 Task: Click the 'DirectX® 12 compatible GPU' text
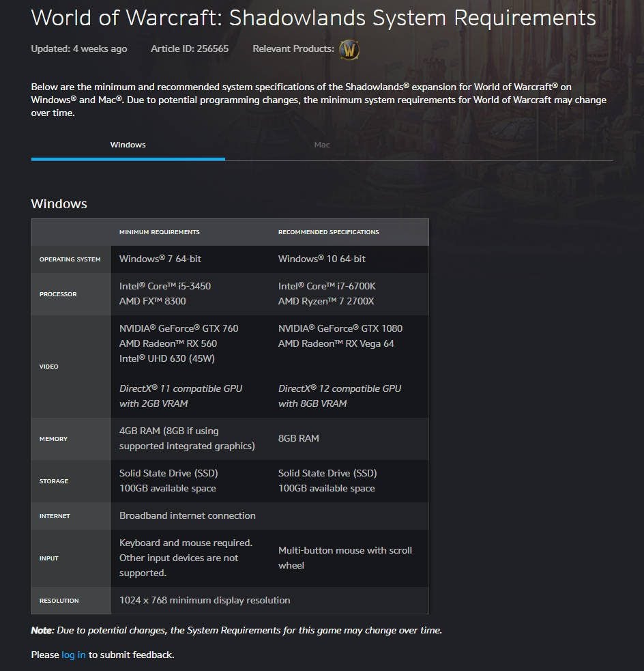tap(340, 388)
